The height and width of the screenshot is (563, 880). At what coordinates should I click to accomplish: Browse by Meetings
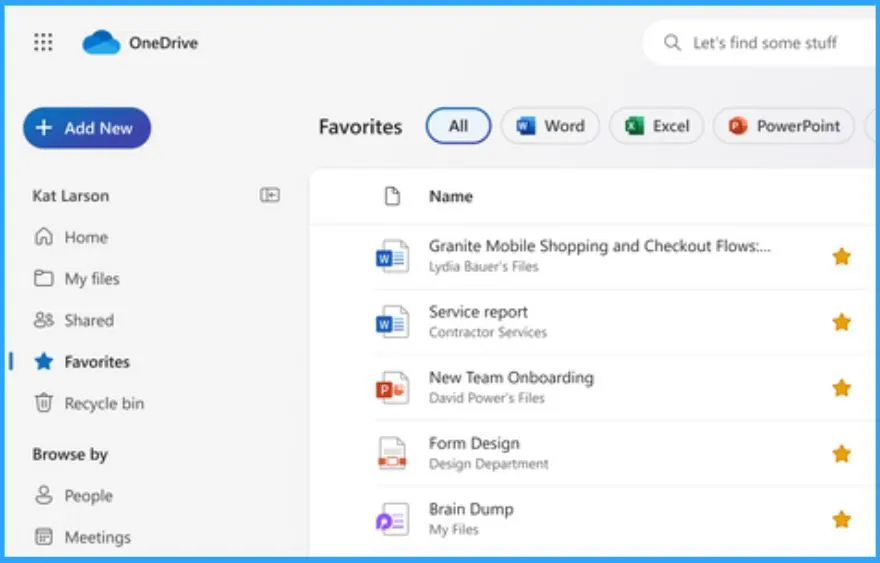[82, 537]
